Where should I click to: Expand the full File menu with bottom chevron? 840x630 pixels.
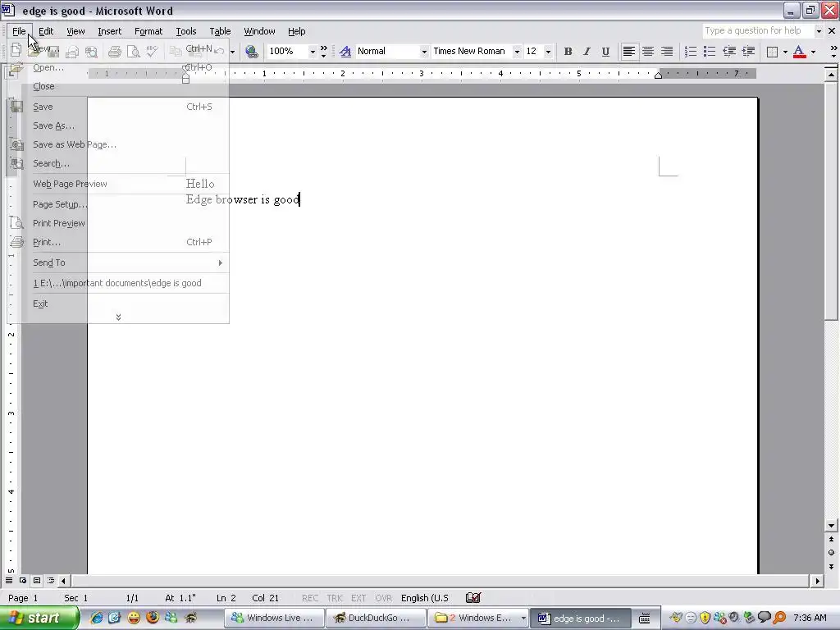coord(118,317)
